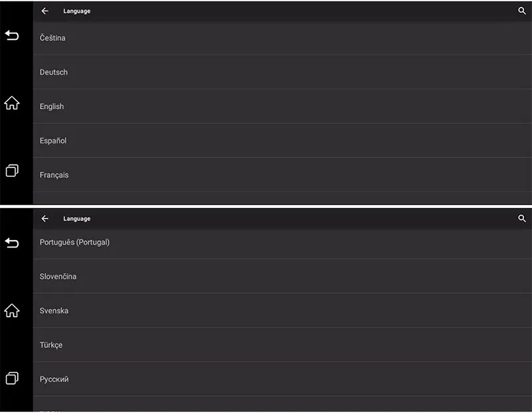Select English in the language list

pyautogui.click(x=282, y=106)
